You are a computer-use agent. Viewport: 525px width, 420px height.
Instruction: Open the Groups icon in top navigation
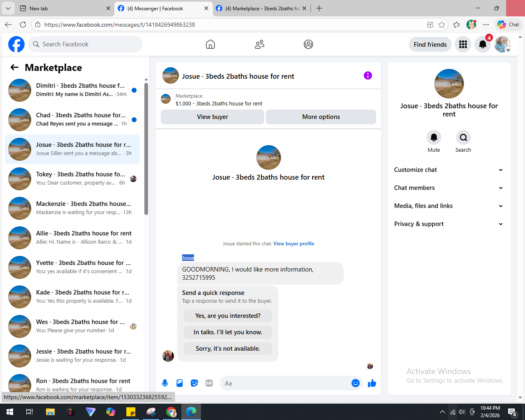[308, 44]
